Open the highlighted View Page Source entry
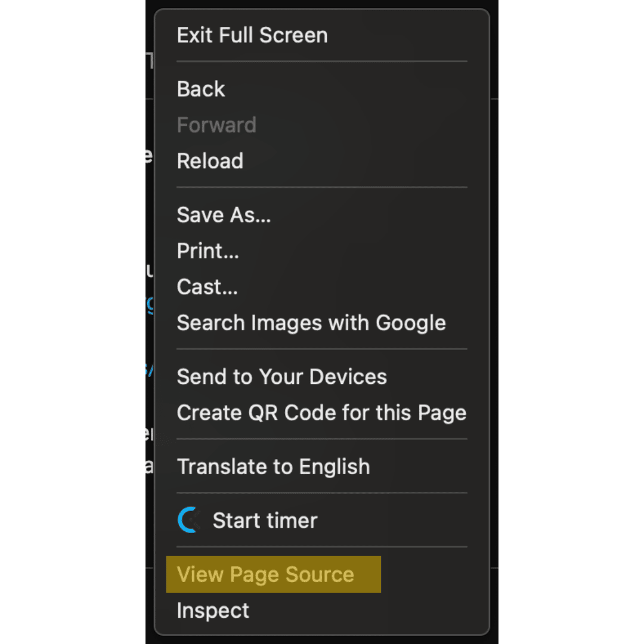This screenshot has width=644, height=644. (274, 574)
